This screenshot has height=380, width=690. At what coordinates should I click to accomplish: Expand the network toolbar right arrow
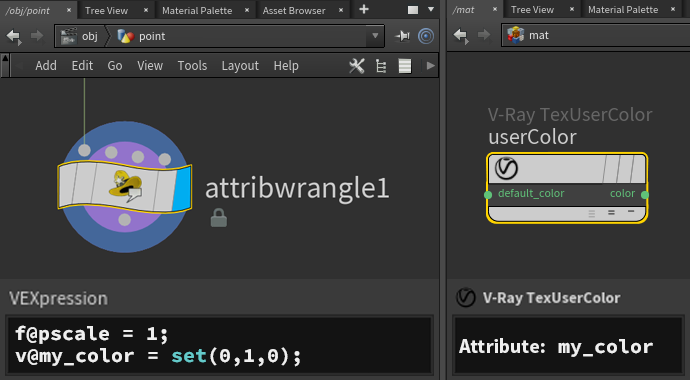point(430,66)
